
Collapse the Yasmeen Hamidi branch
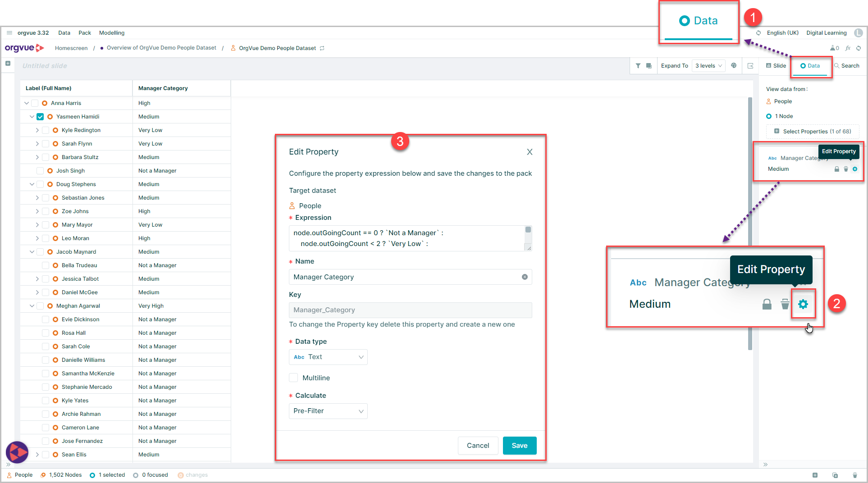[x=32, y=117]
